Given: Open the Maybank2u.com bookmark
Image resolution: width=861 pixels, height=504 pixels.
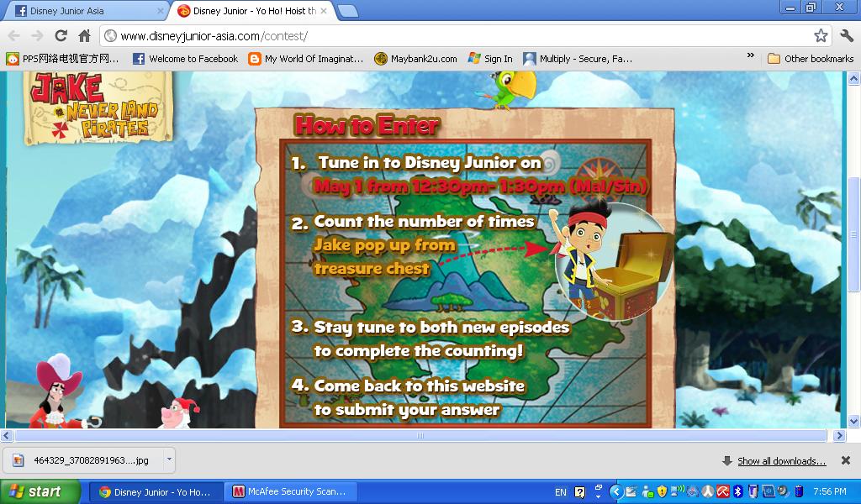Looking at the screenshot, I should click(x=415, y=59).
